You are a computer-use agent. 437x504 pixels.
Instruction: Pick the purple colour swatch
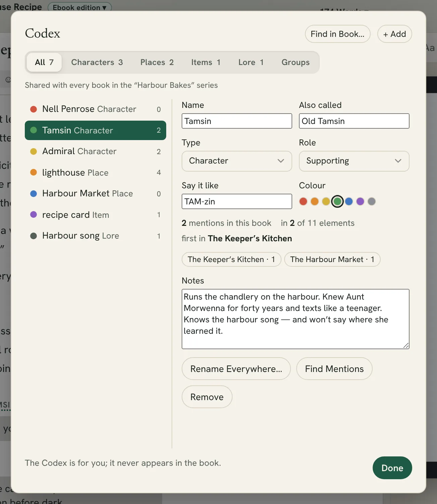point(360,201)
